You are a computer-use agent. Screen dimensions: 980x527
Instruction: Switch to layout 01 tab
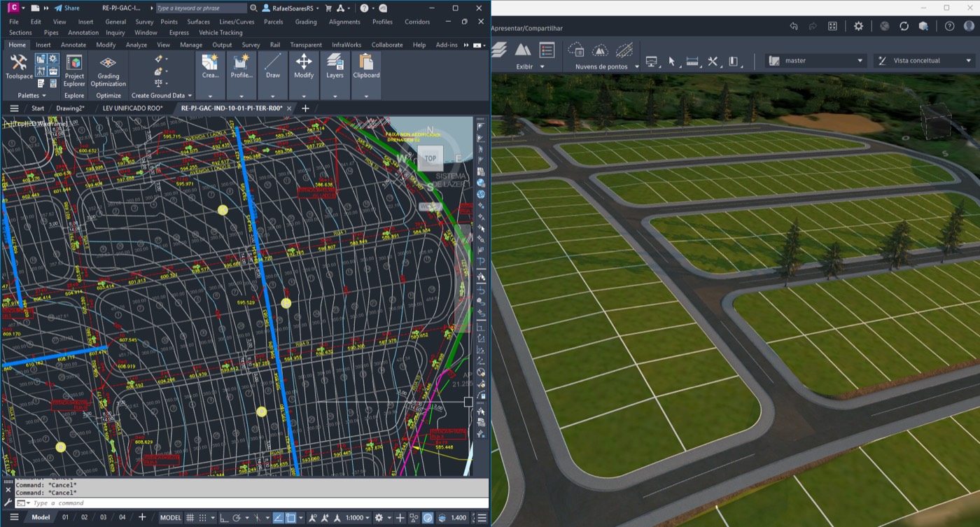65,518
